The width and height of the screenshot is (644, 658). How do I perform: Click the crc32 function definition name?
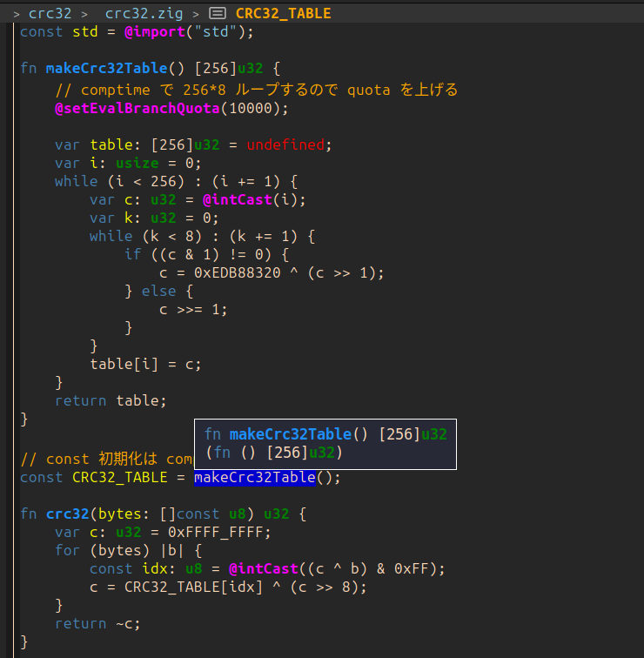(x=68, y=514)
